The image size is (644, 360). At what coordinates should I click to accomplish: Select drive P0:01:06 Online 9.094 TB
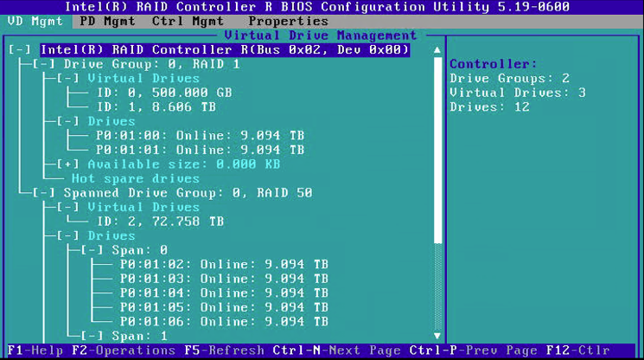[224, 322]
